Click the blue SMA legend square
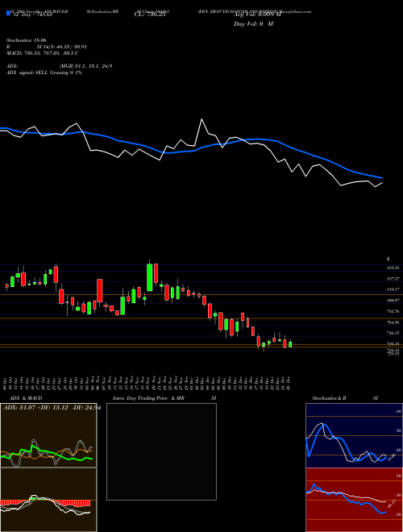The width and height of the screenshot is (403, 532). (x=8, y=13)
